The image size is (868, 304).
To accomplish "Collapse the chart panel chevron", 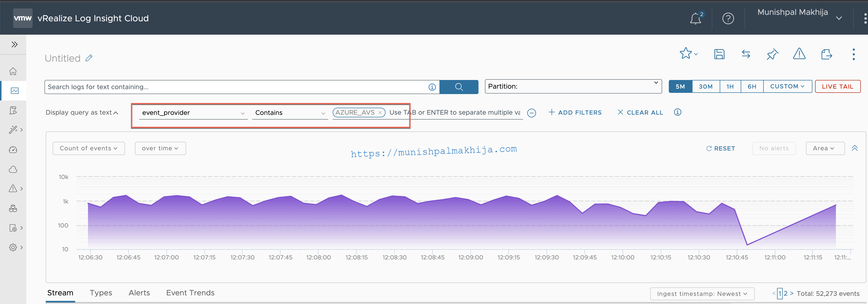I will point(854,148).
